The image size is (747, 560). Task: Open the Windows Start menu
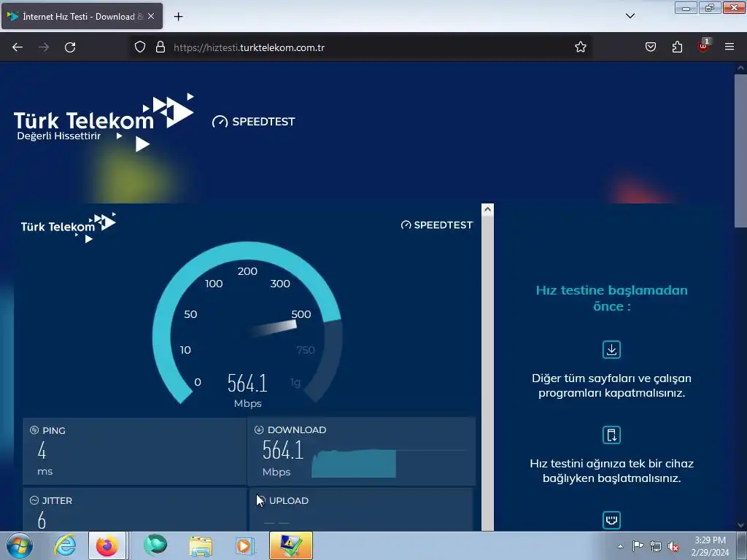pos(20,545)
